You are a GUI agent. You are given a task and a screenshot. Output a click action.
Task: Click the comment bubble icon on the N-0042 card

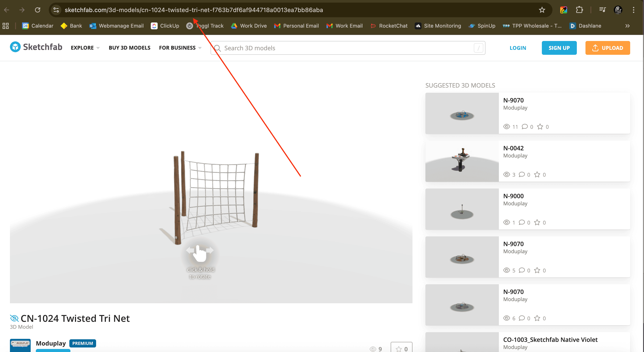click(x=522, y=174)
